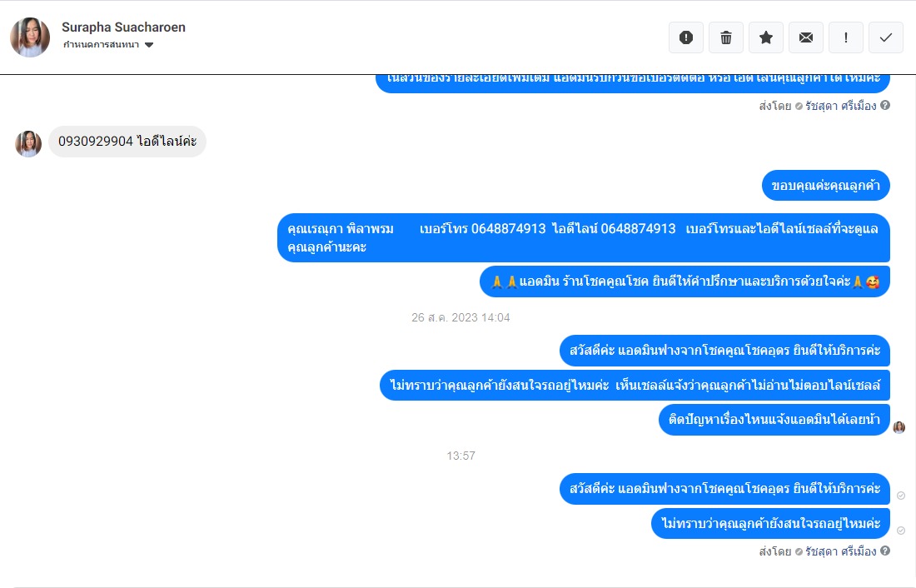Select the 0930929904 ไอดีไลน์ค่ะ message bubble
Viewport: 916px width, 588px height.
click(127, 142)
